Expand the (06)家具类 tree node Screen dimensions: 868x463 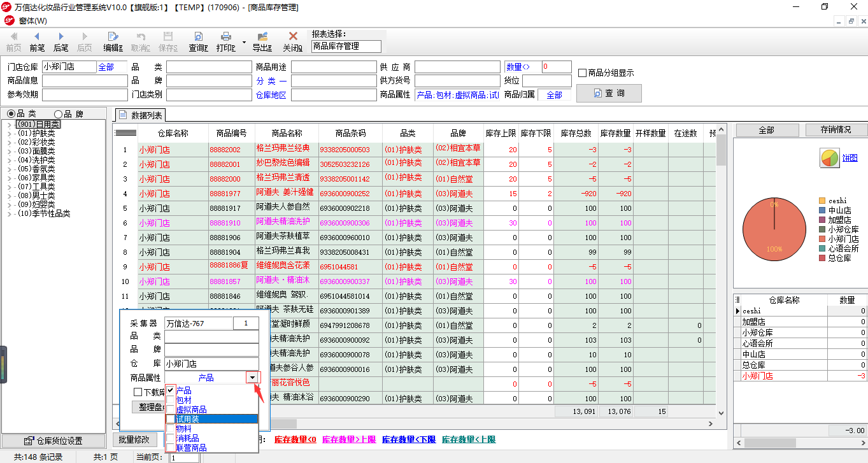[9, 178]
